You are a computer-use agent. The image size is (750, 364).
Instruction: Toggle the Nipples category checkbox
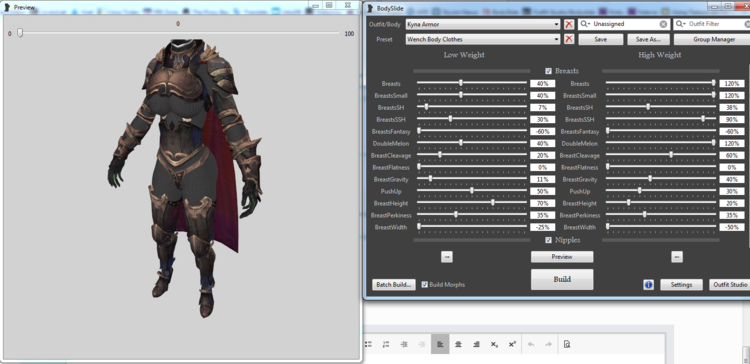point(549,240)
